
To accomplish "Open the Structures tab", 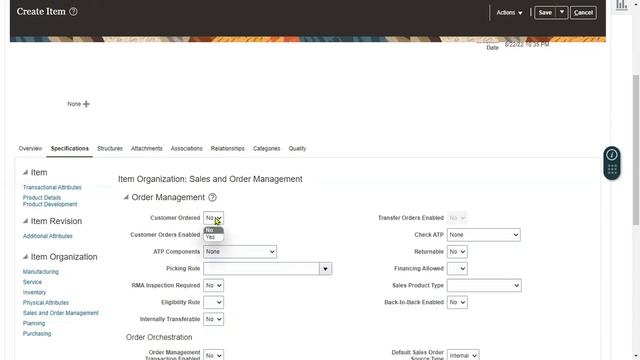I will click(x=110, y=149).
